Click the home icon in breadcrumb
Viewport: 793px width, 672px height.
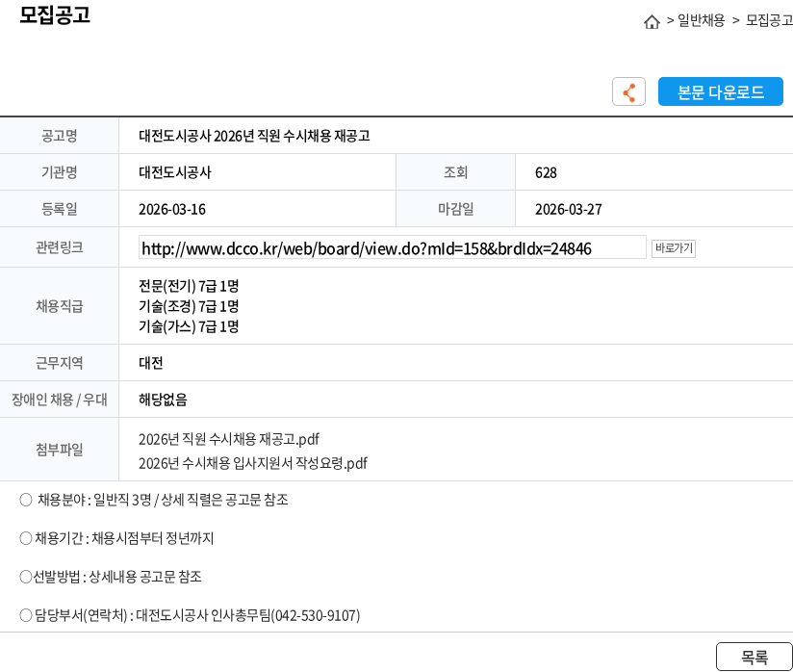(652, 22)
